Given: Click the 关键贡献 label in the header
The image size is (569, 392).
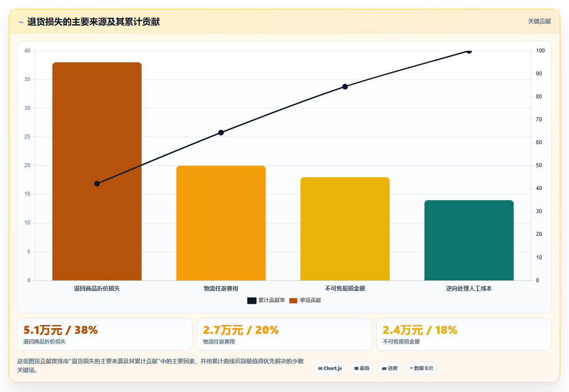Looking at the screenshot, I should [539, 21].
